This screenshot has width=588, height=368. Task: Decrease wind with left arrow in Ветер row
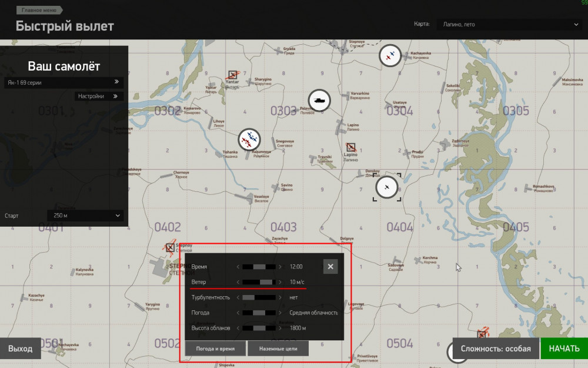click(x=238, y=282)
